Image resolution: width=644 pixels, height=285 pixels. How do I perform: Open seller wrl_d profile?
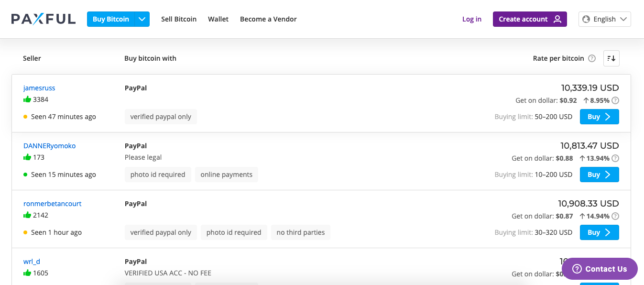click(x=32, y=262)
